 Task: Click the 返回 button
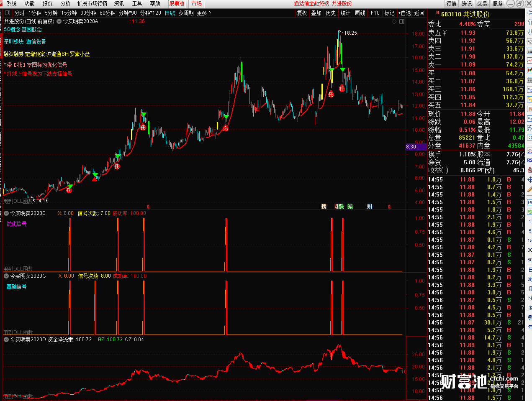pos(419,13)
